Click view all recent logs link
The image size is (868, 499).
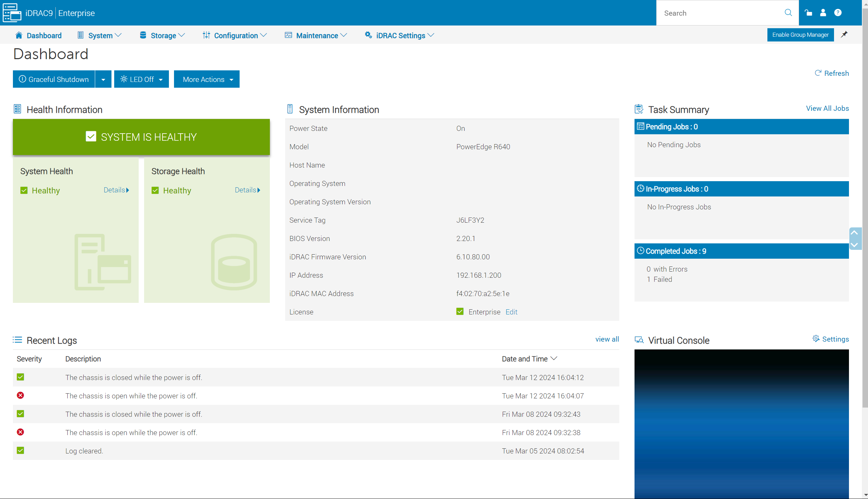[x=607, y=339]
